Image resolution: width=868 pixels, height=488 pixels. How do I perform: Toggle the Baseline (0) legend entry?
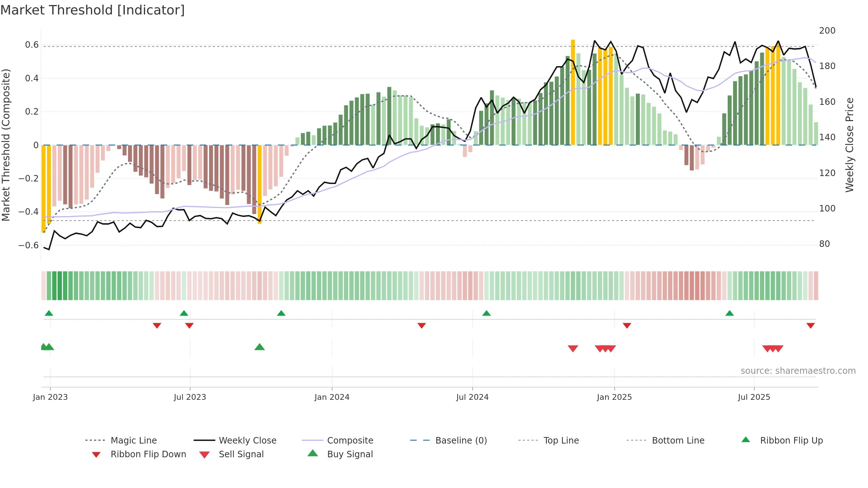[x=448, y=440]
